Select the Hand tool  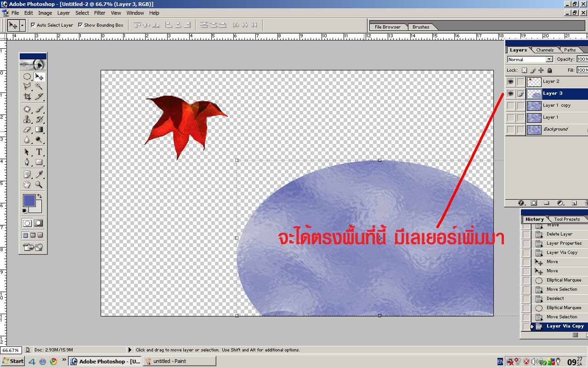coord(27,184)
